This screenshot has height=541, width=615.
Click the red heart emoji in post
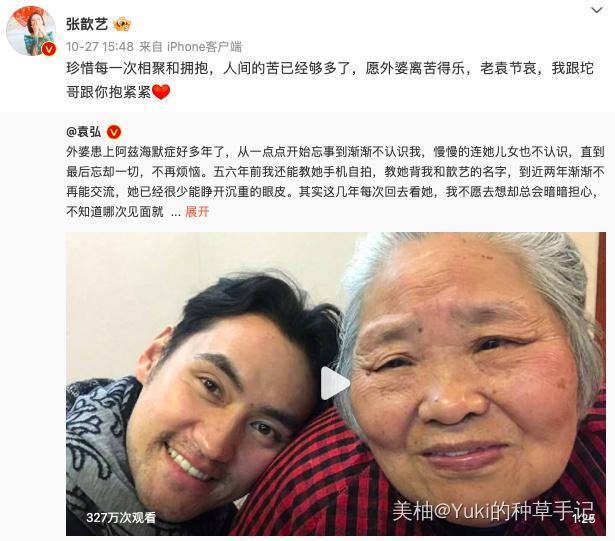tap(161, 92)
